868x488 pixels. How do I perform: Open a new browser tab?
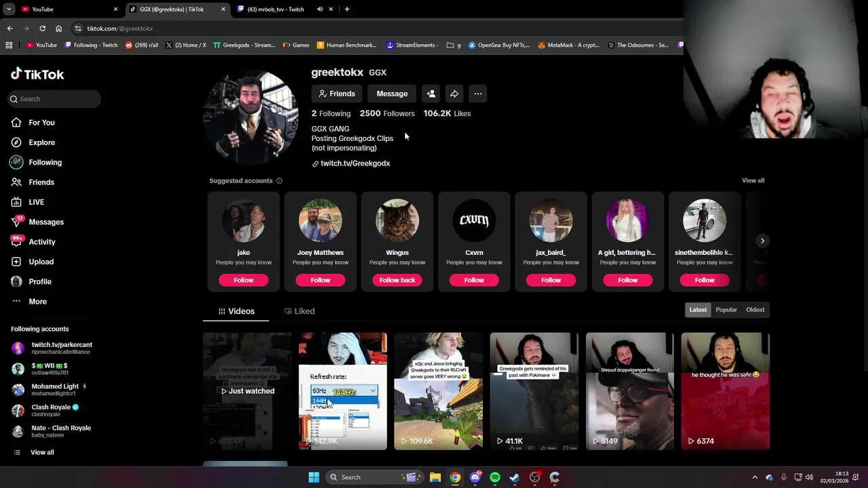pyautogui.click(x=347, y=9)
